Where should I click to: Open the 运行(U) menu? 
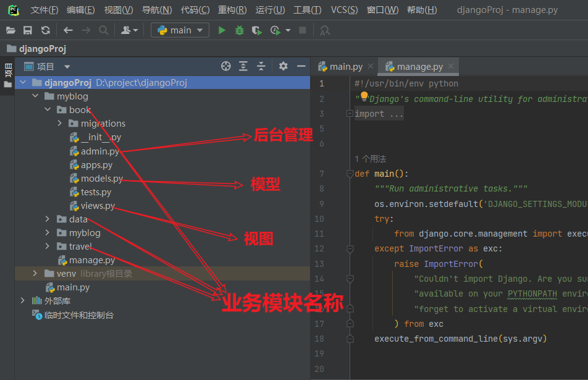coord(270,10)
